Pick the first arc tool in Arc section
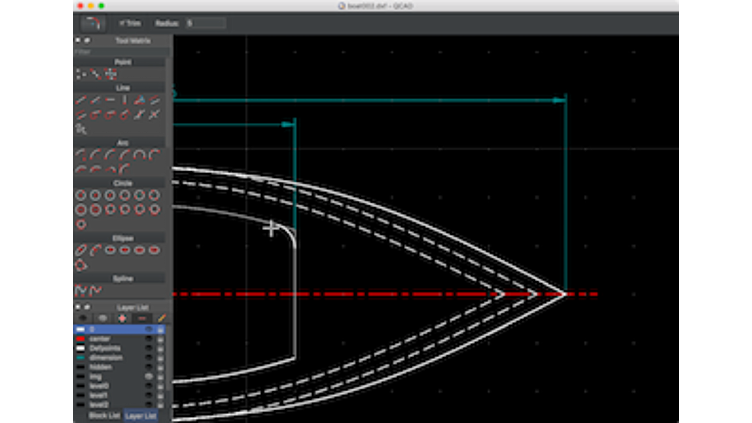752x423 pixels. click(x=81, y=155)
